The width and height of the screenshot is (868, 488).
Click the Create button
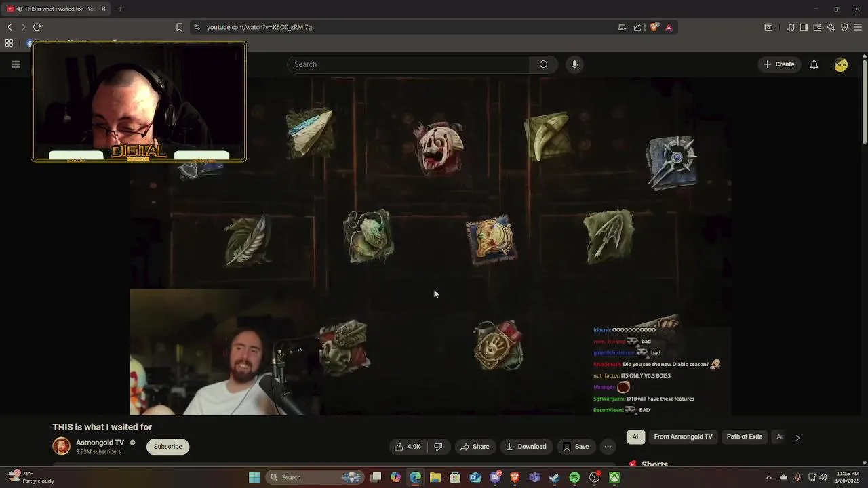click(x=778, y=64)
